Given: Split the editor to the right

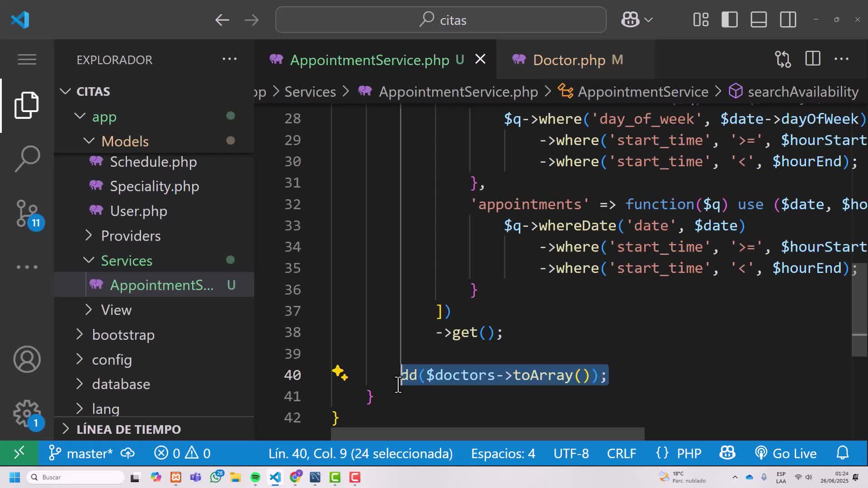Looking at the screenshot, I should pos(813,59).
